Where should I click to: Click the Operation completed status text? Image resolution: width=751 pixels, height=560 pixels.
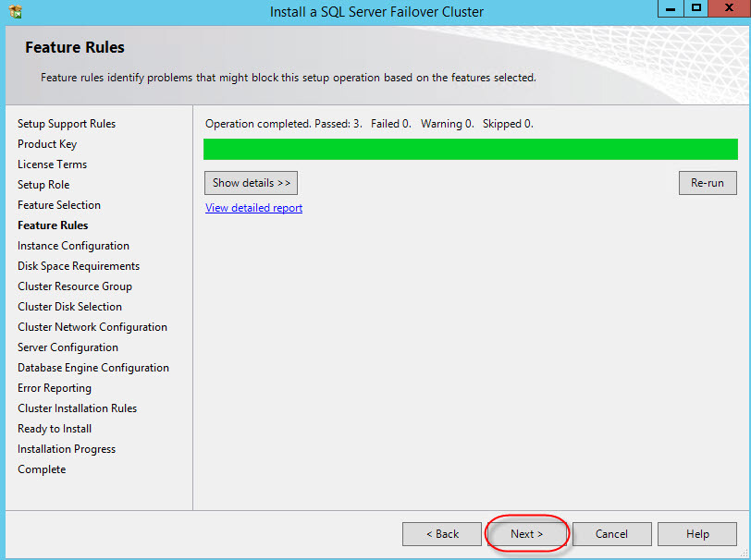point(369,124)
